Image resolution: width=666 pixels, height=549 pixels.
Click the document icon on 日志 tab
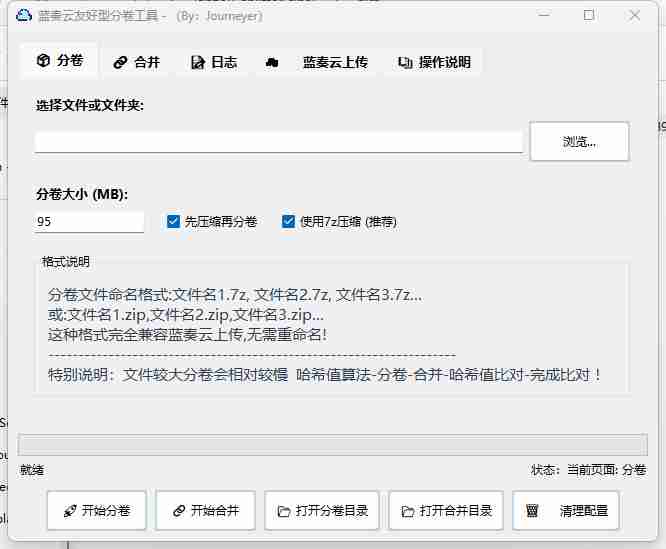click(x=197, y=62)
